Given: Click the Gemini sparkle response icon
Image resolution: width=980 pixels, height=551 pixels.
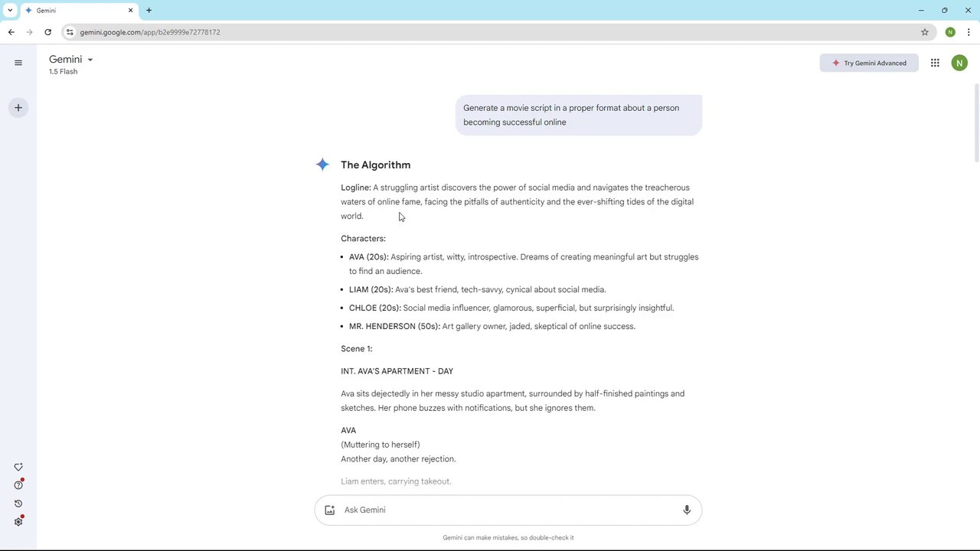Looking at the screenshot, I should [x=322, y=165].
